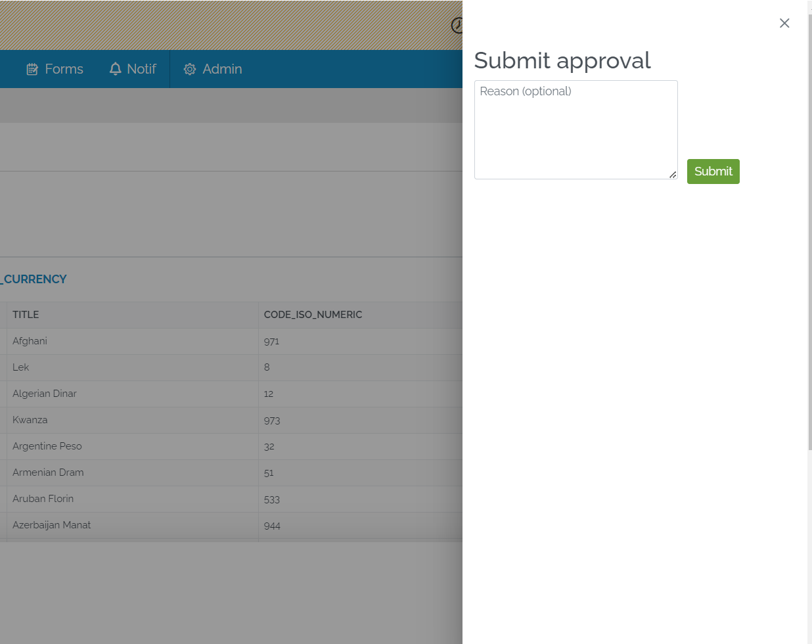Viewport: 812px width, 644px height.
Task: Select the Lek row title
Action: (x=21, y=367)
